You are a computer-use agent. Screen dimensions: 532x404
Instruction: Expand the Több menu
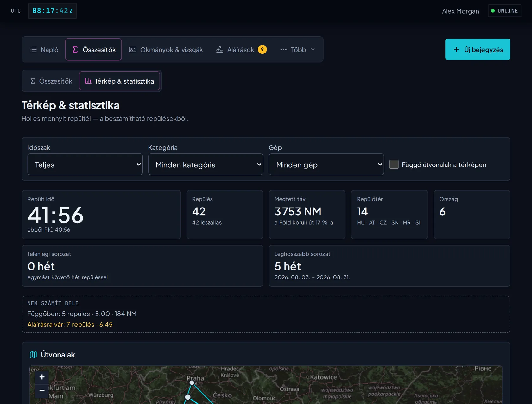tap(297, 50)
